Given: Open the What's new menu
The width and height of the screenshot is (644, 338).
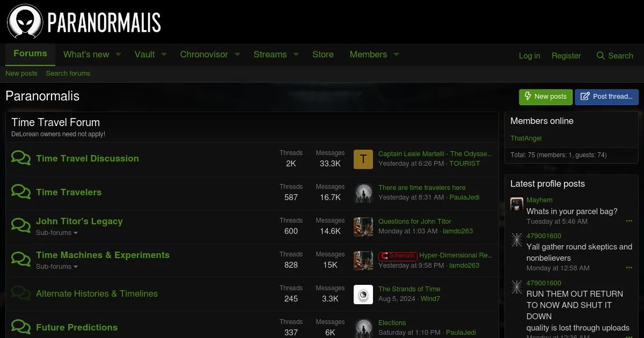Looking at the screenshot, I should (x=86, y=54).
